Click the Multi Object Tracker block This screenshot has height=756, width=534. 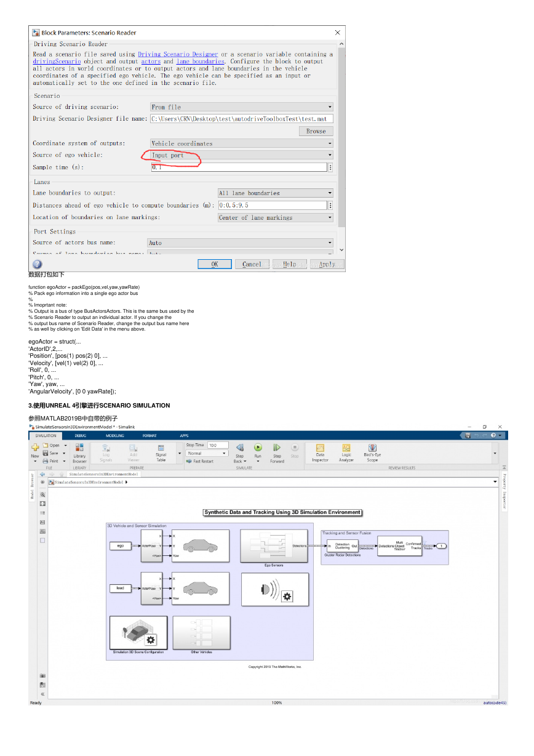pos(400,545)
